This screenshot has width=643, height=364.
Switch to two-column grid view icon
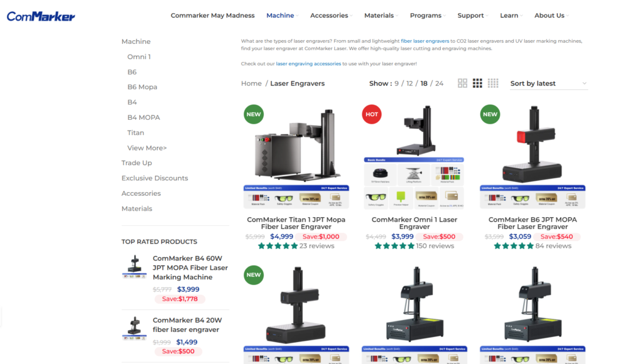tap(462, 83)
